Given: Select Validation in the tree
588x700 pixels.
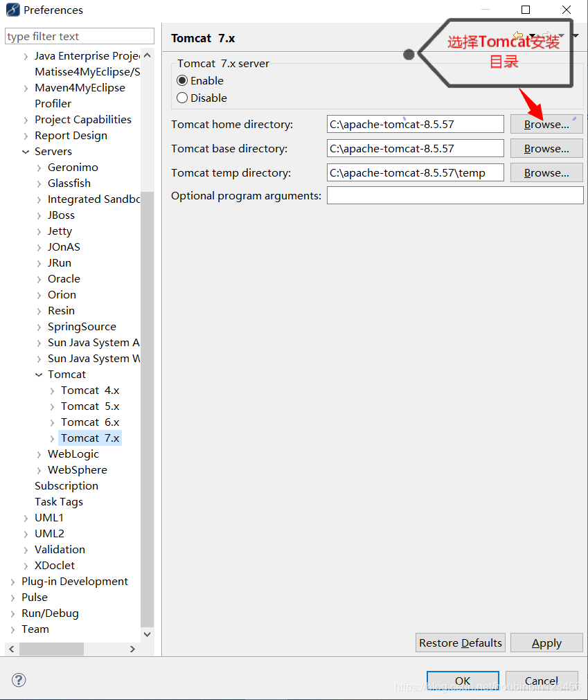Looking at the screenshot, I should pyautogui.click(x=60, y=549).
